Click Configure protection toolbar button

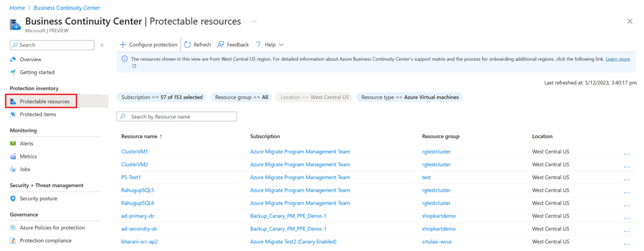(x=149, y=45)
